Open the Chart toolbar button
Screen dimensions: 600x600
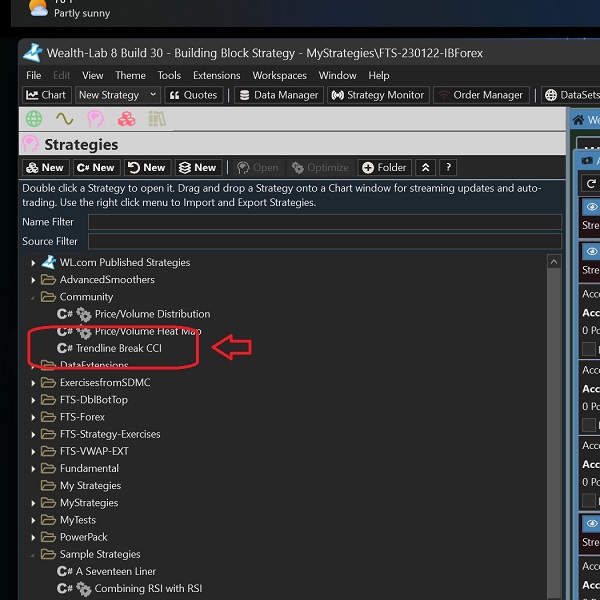pyautogui.click(x=47, y=95)
